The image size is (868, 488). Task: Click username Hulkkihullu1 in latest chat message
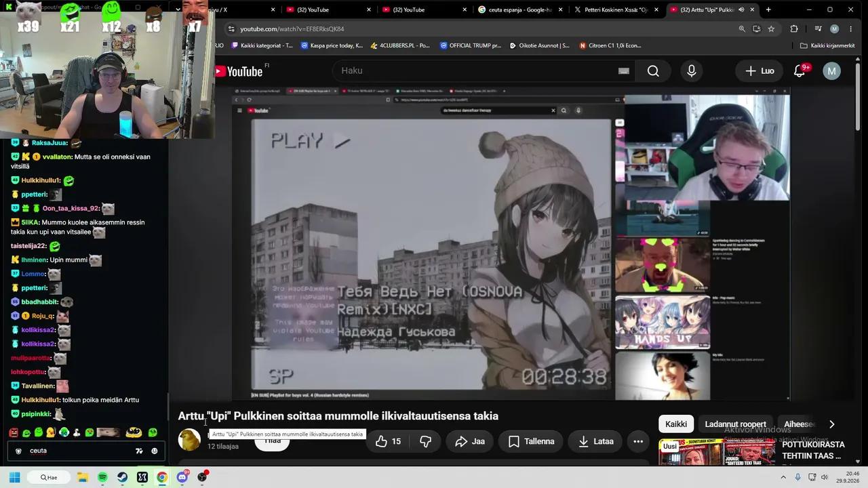tap(40, 400)
